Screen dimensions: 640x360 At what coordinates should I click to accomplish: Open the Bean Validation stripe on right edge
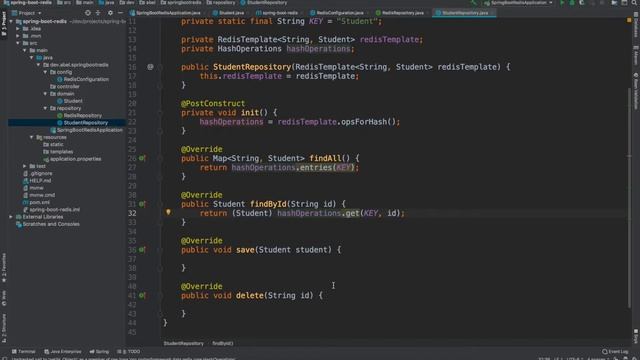(636, 91)
